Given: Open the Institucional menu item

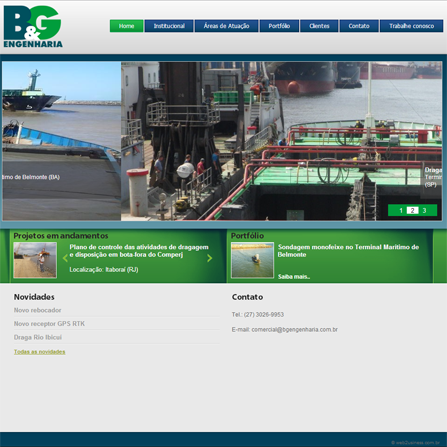Looking at the screenshot, I should (169, 26).
